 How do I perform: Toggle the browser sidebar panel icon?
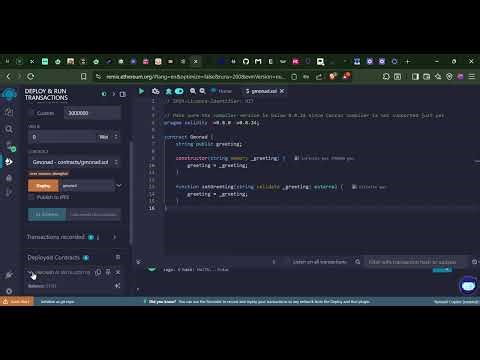[x=415, y=77]
